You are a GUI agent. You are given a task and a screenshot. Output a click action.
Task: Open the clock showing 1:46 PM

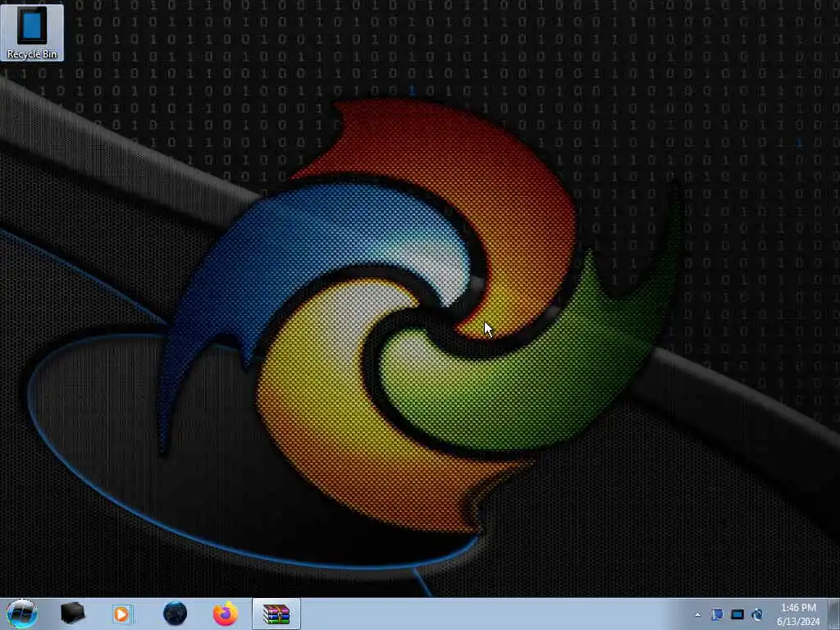tap(798, 614)
